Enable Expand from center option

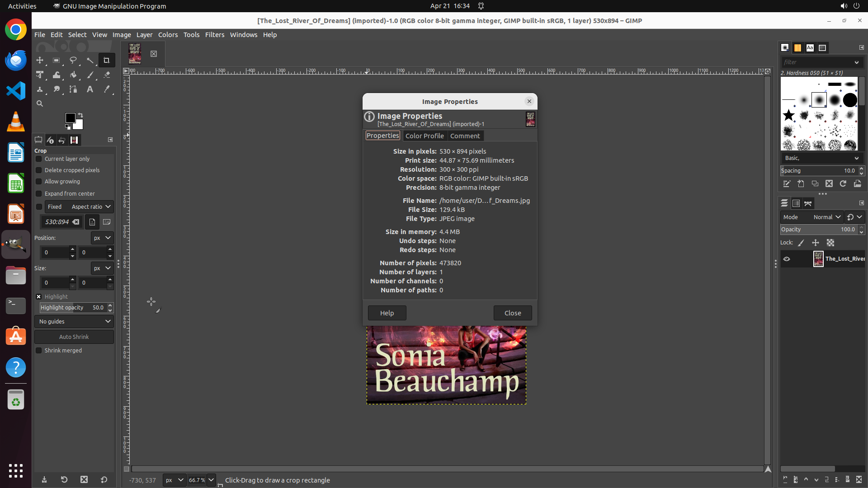[39, 194]
